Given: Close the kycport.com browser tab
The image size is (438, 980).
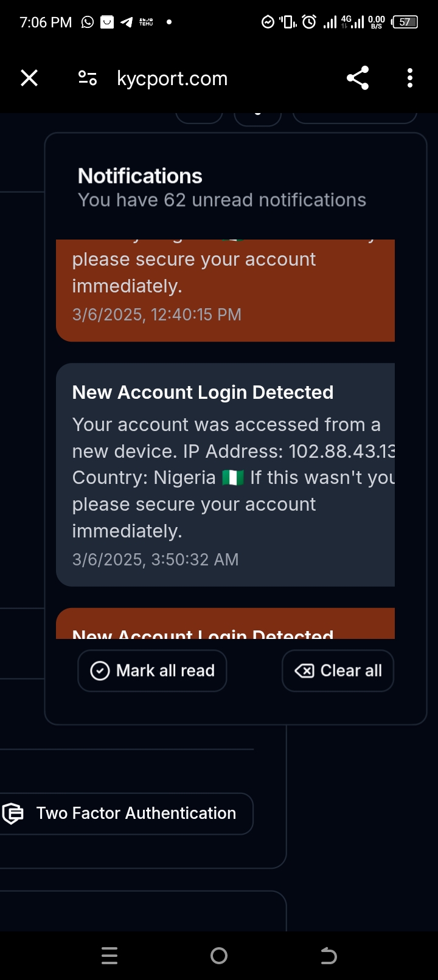Looking at the screenshot, I should tap(29, 78).
